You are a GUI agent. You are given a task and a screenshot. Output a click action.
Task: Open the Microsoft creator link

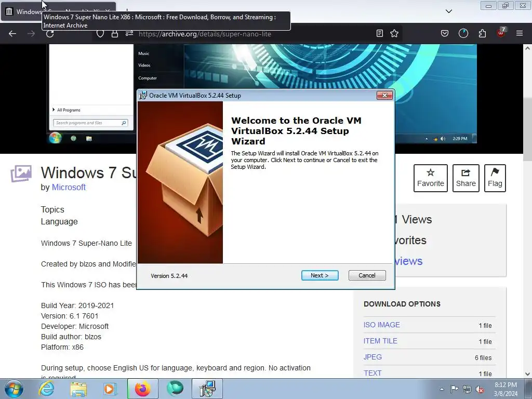pyautogui.click(x=69, y=187)
